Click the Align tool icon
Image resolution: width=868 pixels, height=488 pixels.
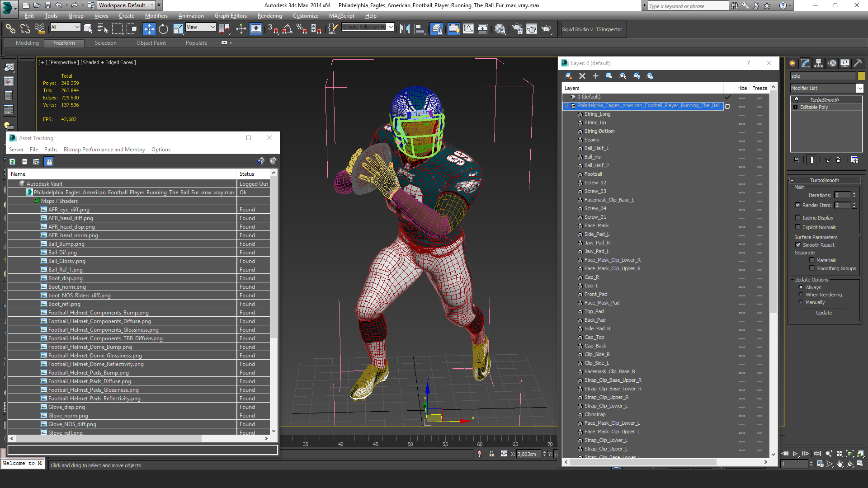(x=420, y=29)
